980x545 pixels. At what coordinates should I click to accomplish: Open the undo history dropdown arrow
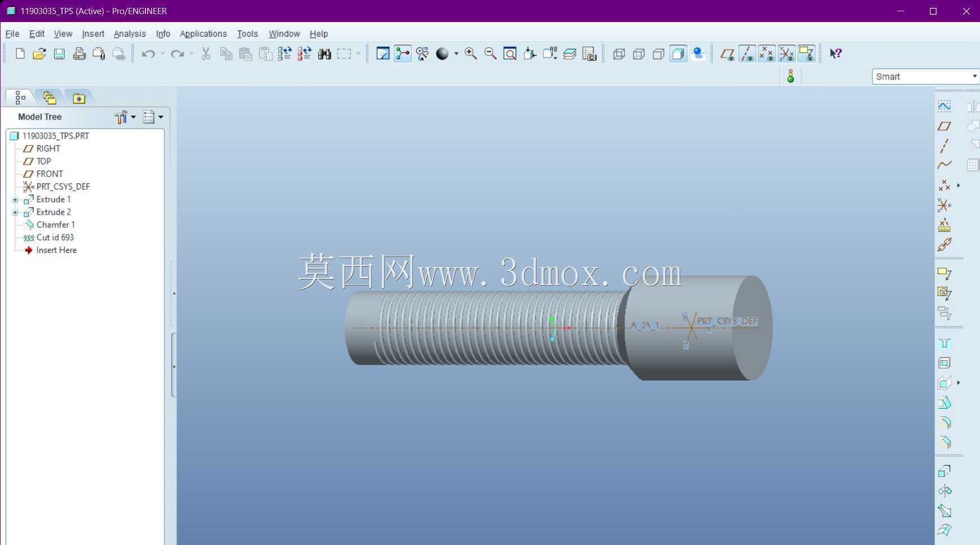coord(162,54)
